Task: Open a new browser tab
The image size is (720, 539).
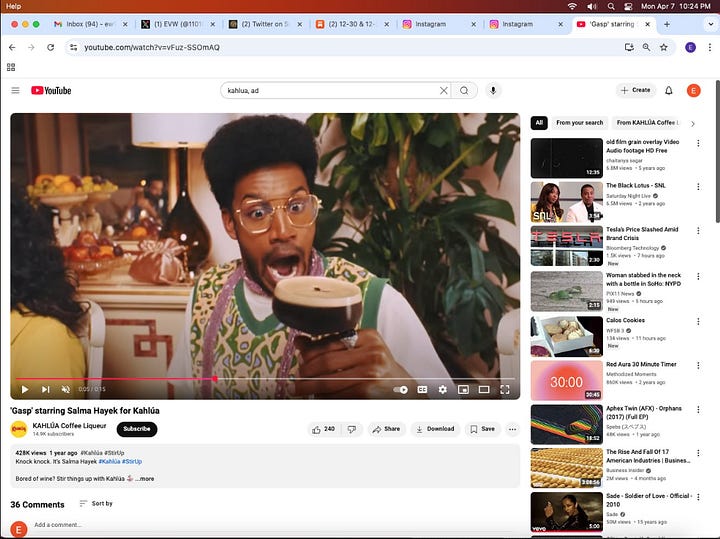Action: (x=667, y=24)
